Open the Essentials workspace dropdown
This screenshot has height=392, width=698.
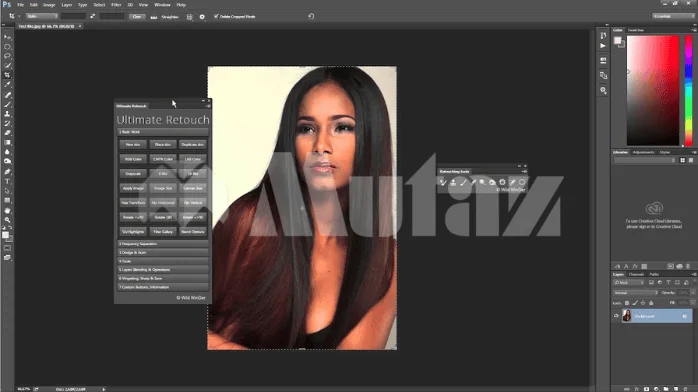pyautogui.click(x=673, y=16)
